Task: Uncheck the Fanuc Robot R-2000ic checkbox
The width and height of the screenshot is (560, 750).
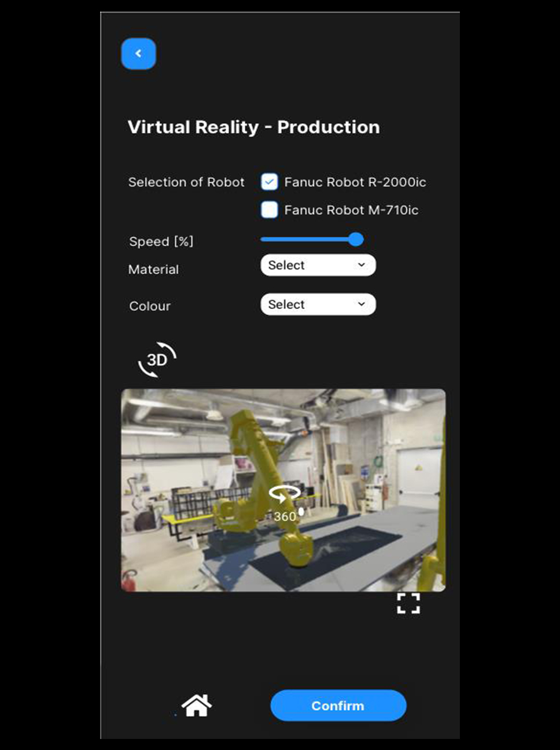Action: click(270, 182)
